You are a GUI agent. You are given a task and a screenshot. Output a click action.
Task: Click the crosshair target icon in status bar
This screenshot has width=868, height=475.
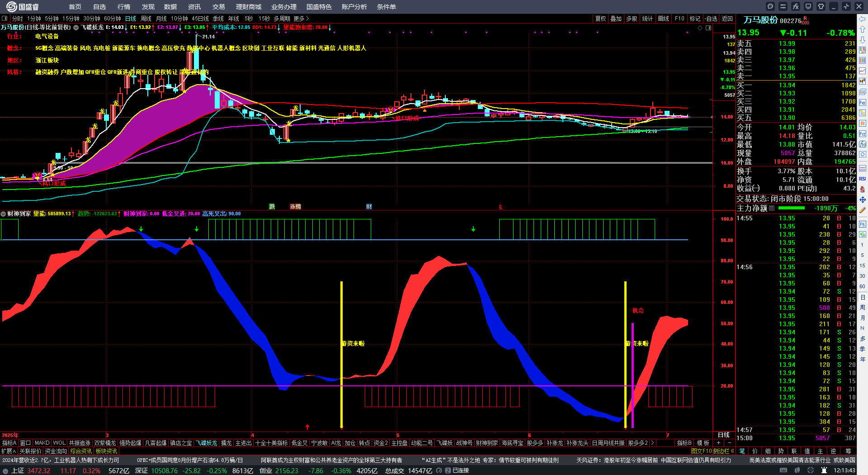811,470
